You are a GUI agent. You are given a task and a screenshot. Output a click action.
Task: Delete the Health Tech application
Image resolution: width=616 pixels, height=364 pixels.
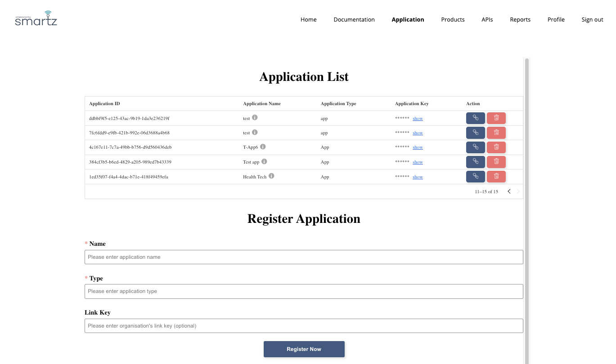click(x=496, y=177)
